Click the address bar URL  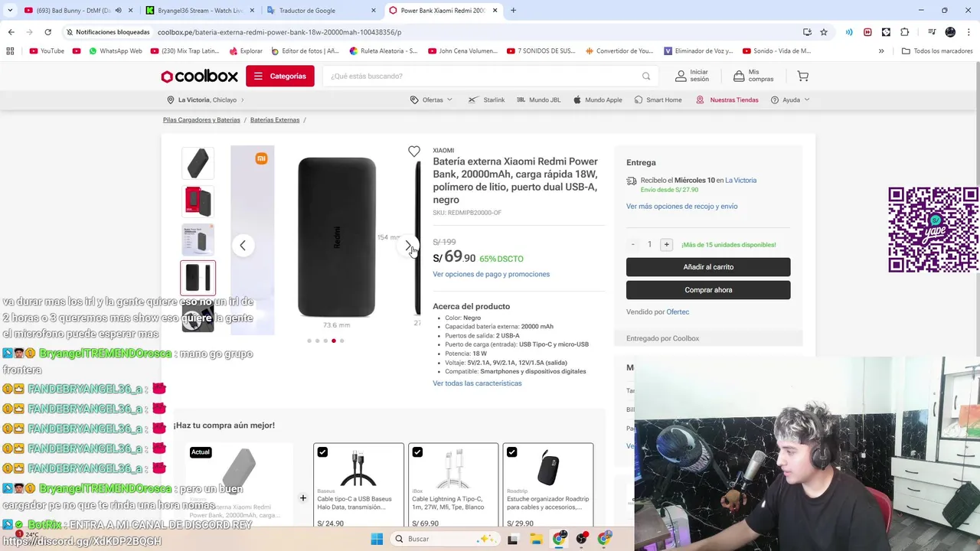point(279,32)
